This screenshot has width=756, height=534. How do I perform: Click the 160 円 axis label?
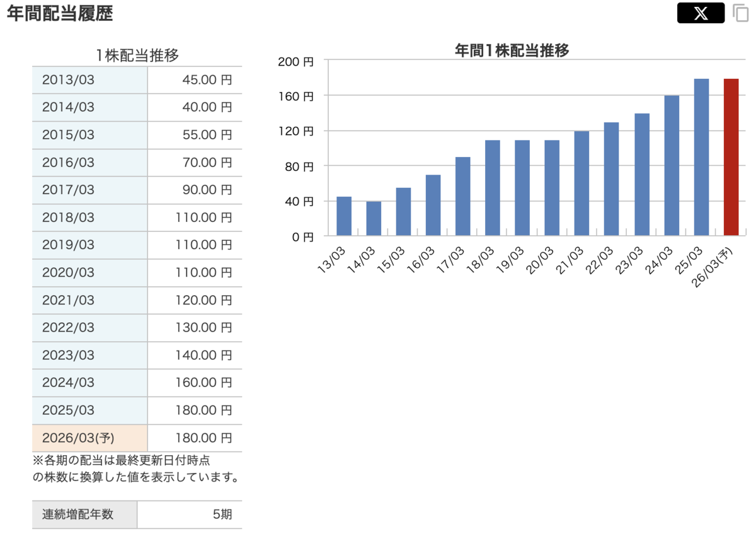click(x=295, y=96)
